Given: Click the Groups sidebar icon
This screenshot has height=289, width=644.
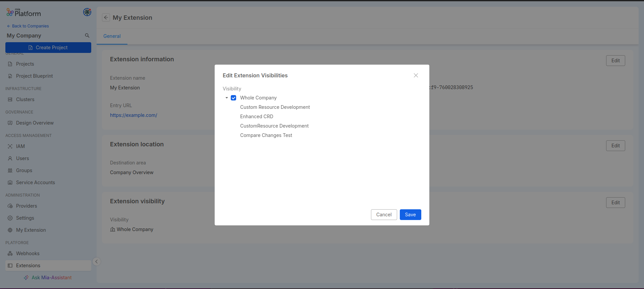Looking at the screenshot, I should (10, 170).
